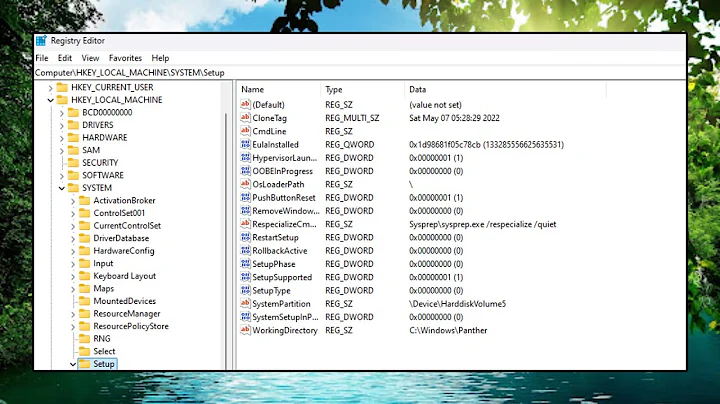Click the OsLoaderPath string icon
This screenshot has width=720, height=404.
click(245, 184)
